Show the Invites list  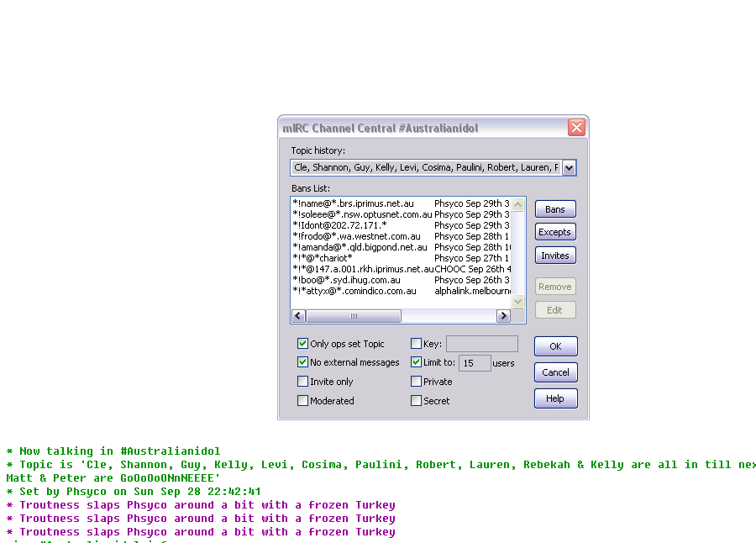pyautogui.click(x=555, y=256)
